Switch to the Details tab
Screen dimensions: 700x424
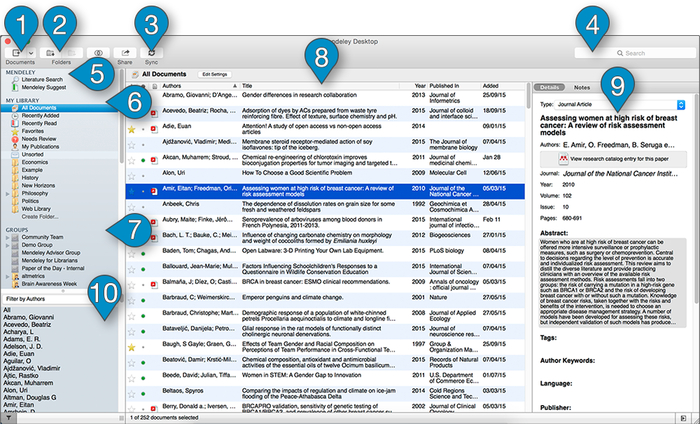(x=548, y=88)
